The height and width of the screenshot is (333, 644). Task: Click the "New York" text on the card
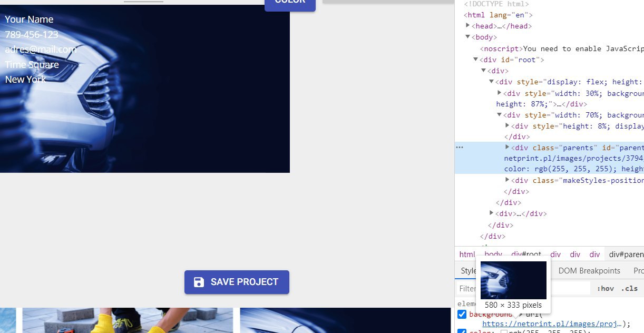(x=25, y=80)
